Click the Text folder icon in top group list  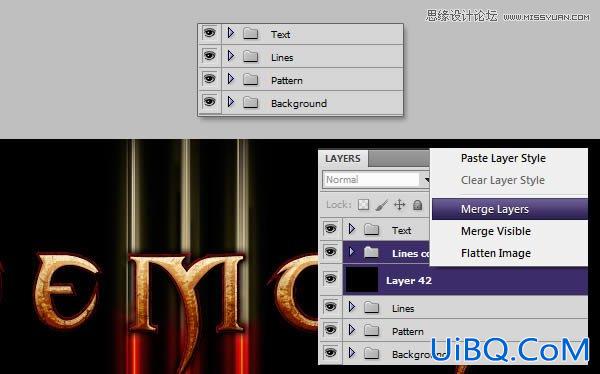click(251, 34)
